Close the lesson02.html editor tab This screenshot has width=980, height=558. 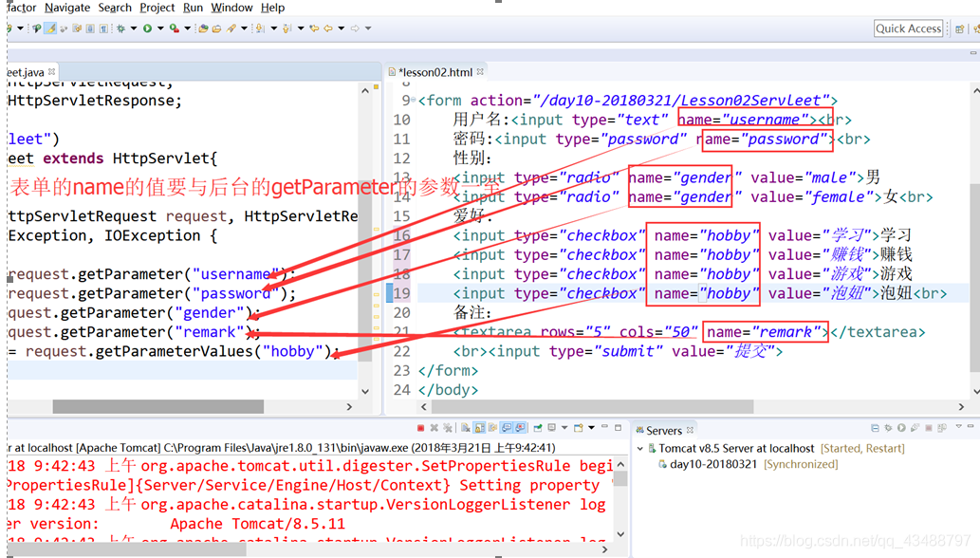(480, 71)
